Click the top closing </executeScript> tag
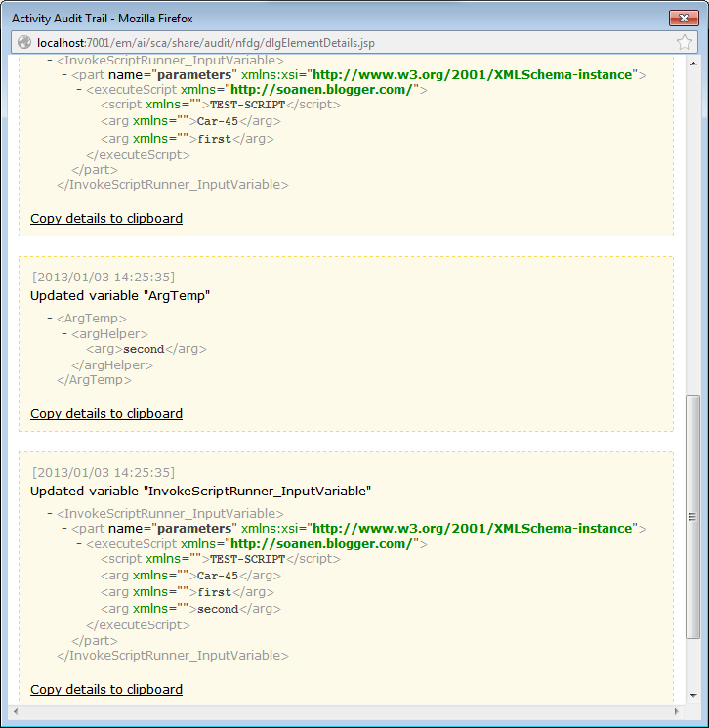This screenshot has width=709, height=728. 139,155
